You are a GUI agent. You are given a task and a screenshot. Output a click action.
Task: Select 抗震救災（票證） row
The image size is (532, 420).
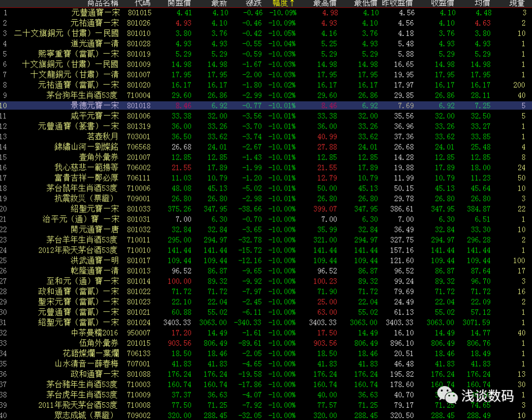[266, 198]
